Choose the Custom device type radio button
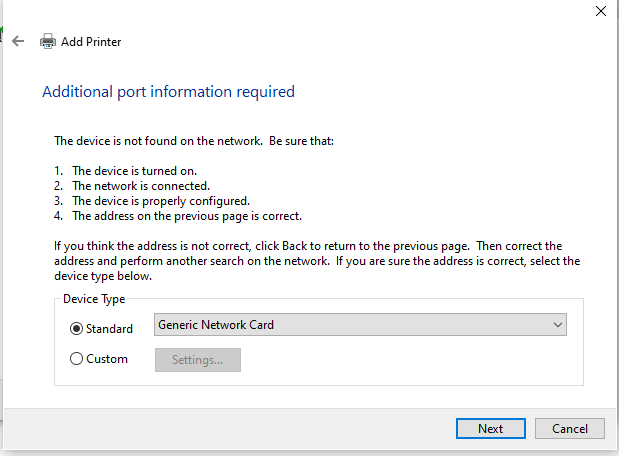The width and height of the screenshot is (619, 456). click(x=77, y=359)
